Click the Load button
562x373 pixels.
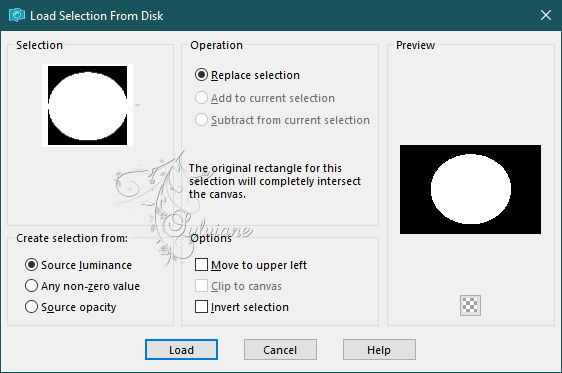point(181,349)
